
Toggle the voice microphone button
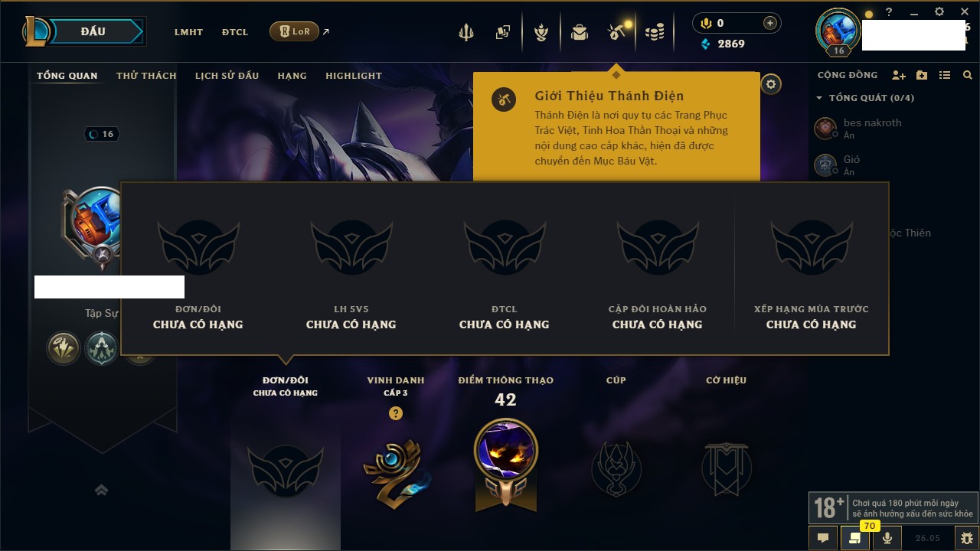pos(887,538)
